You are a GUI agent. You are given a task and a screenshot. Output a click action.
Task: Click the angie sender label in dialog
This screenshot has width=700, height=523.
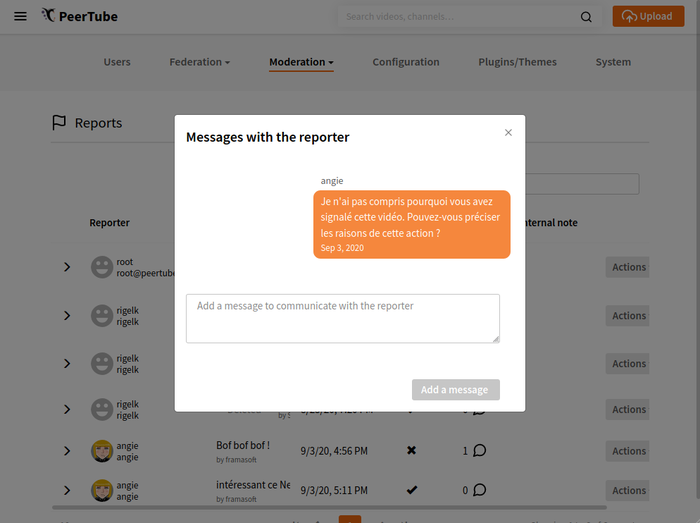(332, 181)
